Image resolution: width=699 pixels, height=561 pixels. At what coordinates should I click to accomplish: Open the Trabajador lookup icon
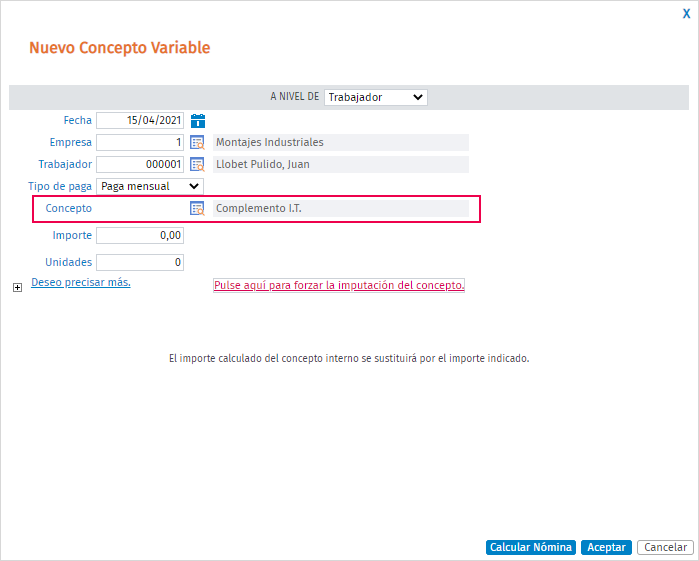(198, 164)
